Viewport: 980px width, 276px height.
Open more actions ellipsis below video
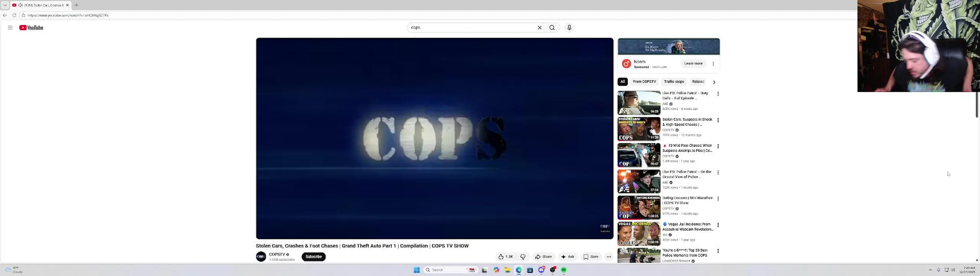click(609, 257)
